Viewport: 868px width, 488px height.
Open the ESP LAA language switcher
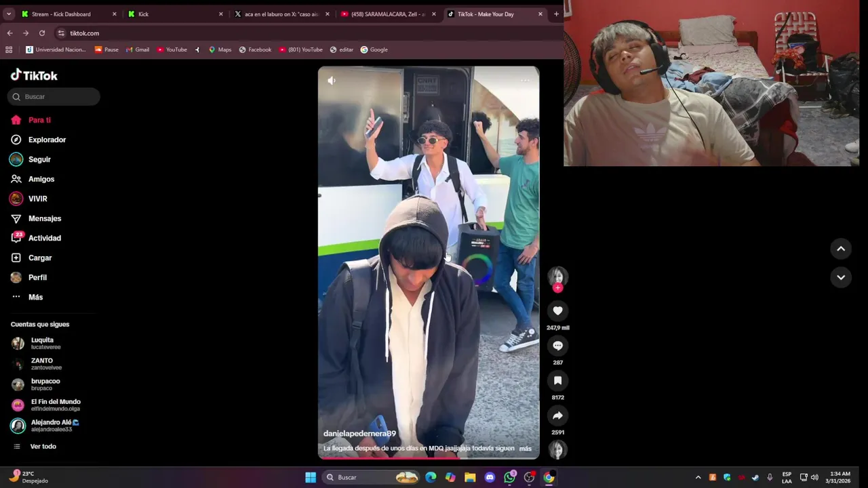[787, 477]
